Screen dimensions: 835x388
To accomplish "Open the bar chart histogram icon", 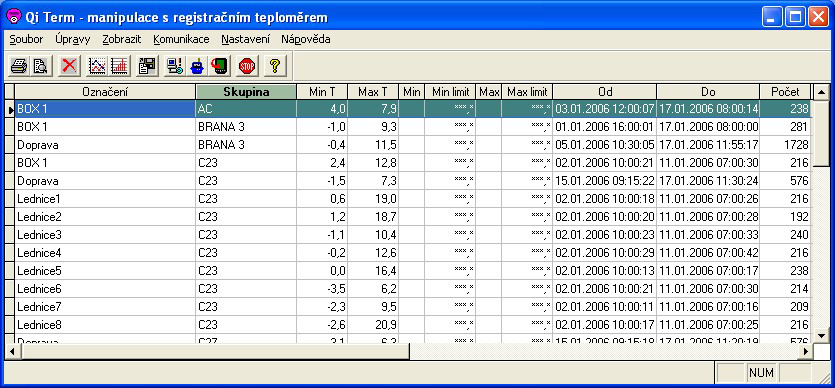I will [x=119, y=66].
